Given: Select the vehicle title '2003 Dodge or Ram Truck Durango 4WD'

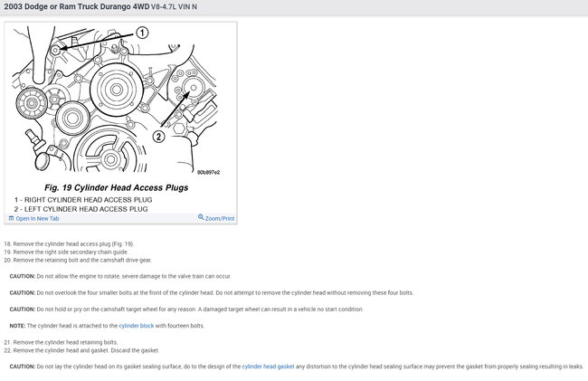Looking at the screenshot, I should click(77, 6).
